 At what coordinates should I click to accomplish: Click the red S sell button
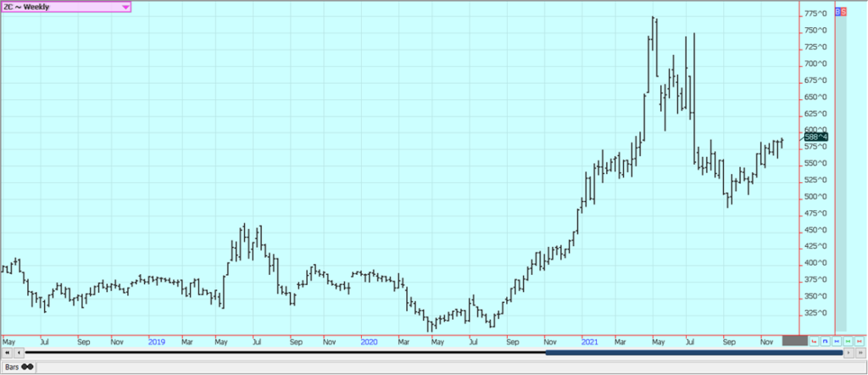tap(843, 11)
